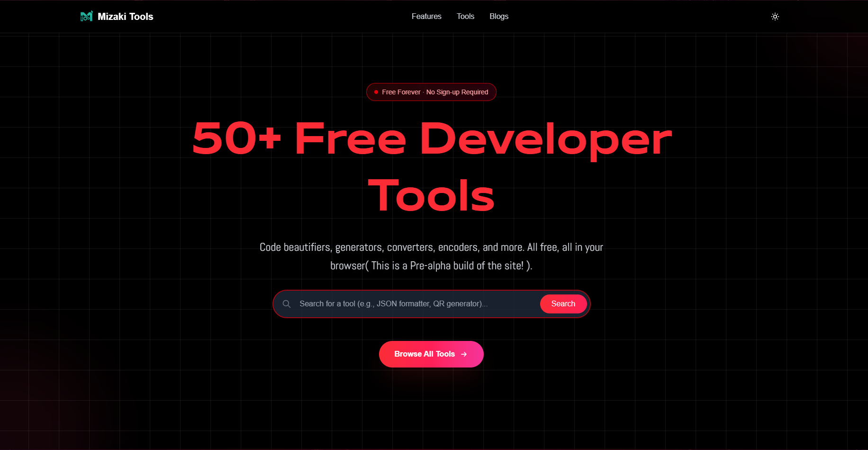The height and width of the screenshot is (450, 868).
Task: Select the red dot inside the Free Forever badge
Action: 376,92
